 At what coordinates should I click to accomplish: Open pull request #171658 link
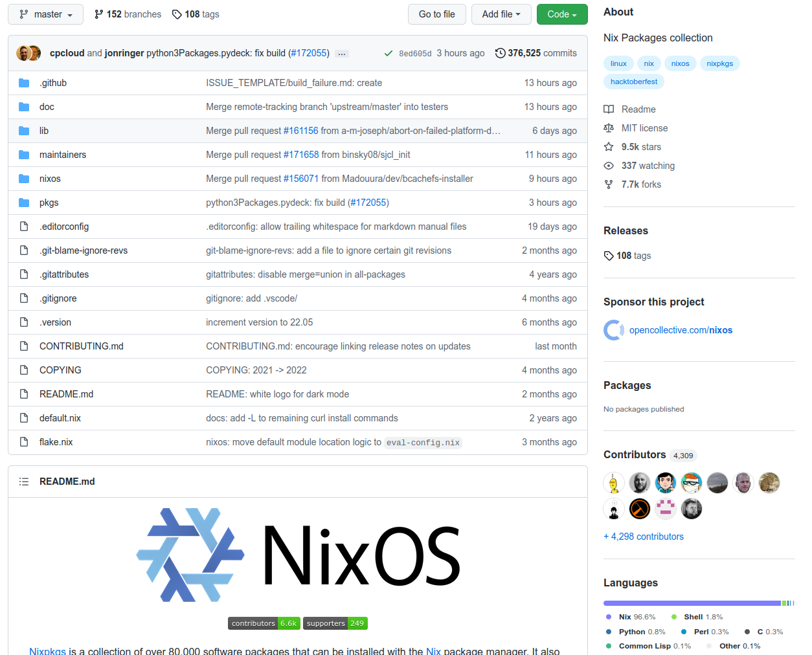(x=301, y=155)
